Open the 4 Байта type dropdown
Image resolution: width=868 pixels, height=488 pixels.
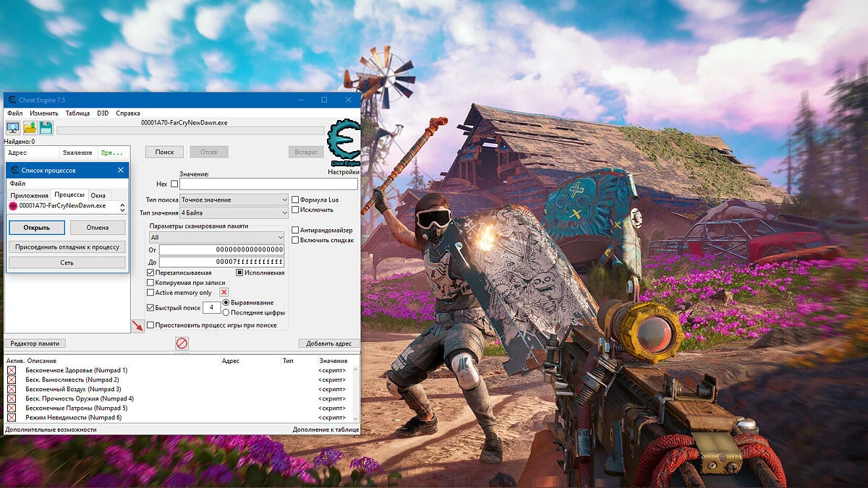pos(234,213)
